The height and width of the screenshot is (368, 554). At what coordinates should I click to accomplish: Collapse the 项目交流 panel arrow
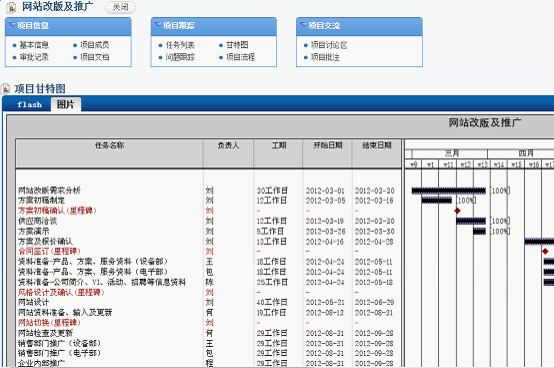[x=303, y=25]
